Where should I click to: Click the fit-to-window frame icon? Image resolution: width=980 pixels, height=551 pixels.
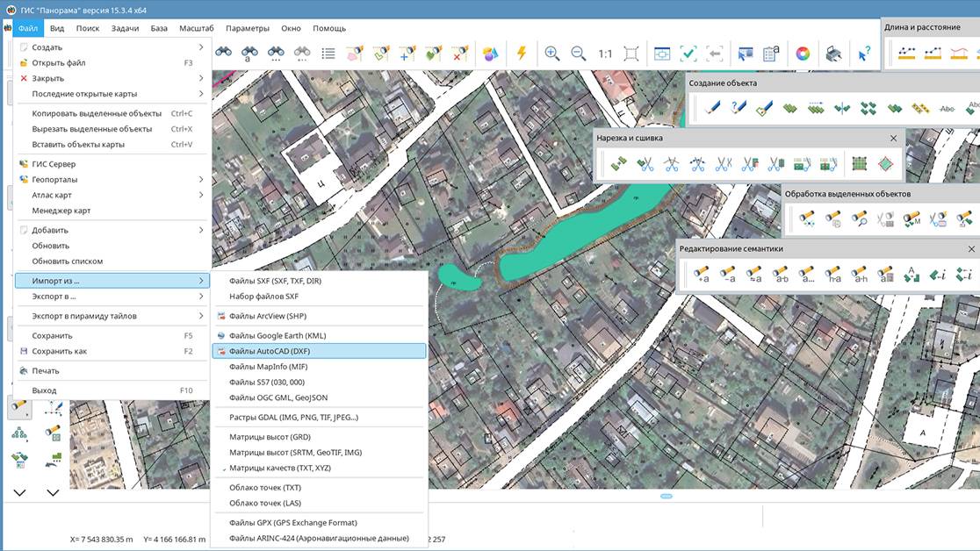tap(631, 54)
